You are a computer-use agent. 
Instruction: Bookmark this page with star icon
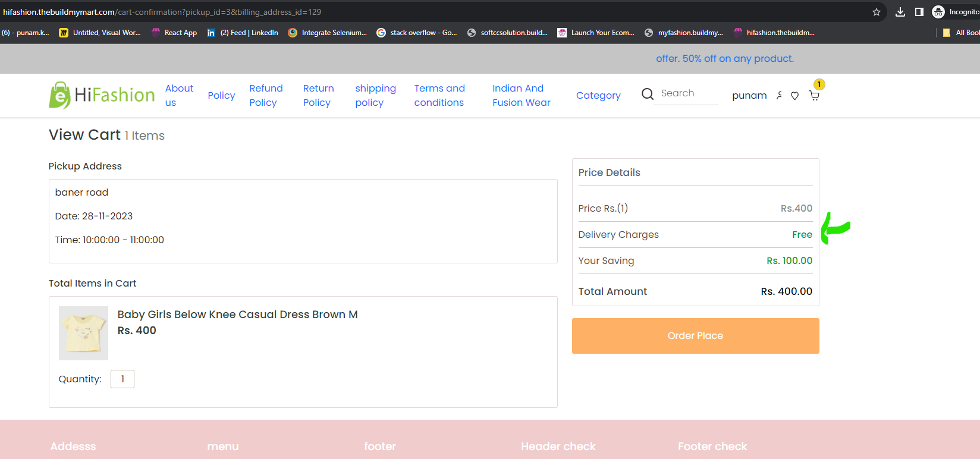(x=876, y=12)
